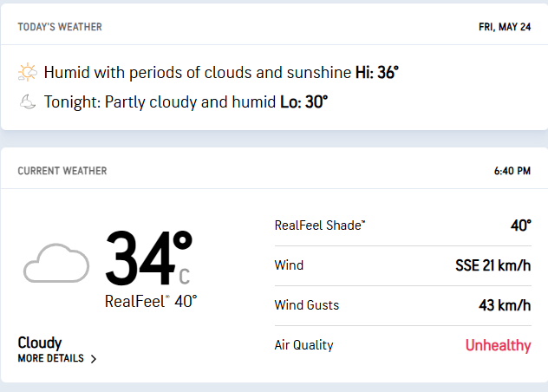Click the partly sunny daytime weather icon
This screenshot has height=392, width=548.
[x=28, y=72]
